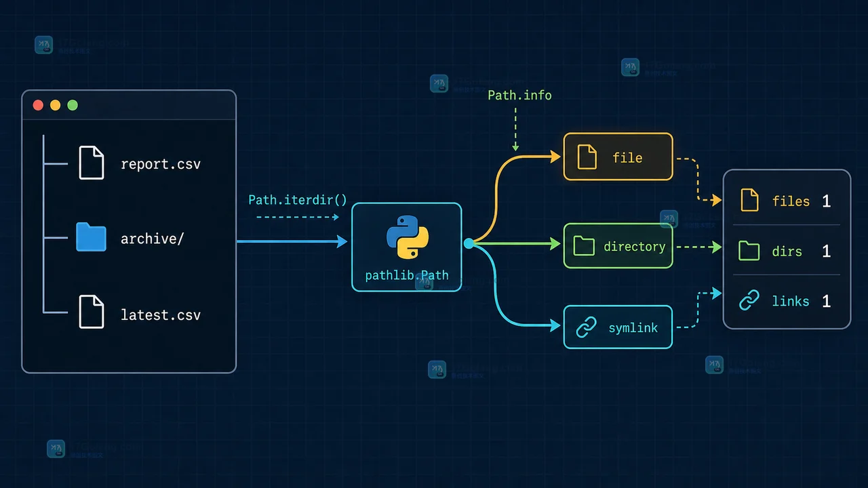Click the count 1 next to links

tap(826, 301)
